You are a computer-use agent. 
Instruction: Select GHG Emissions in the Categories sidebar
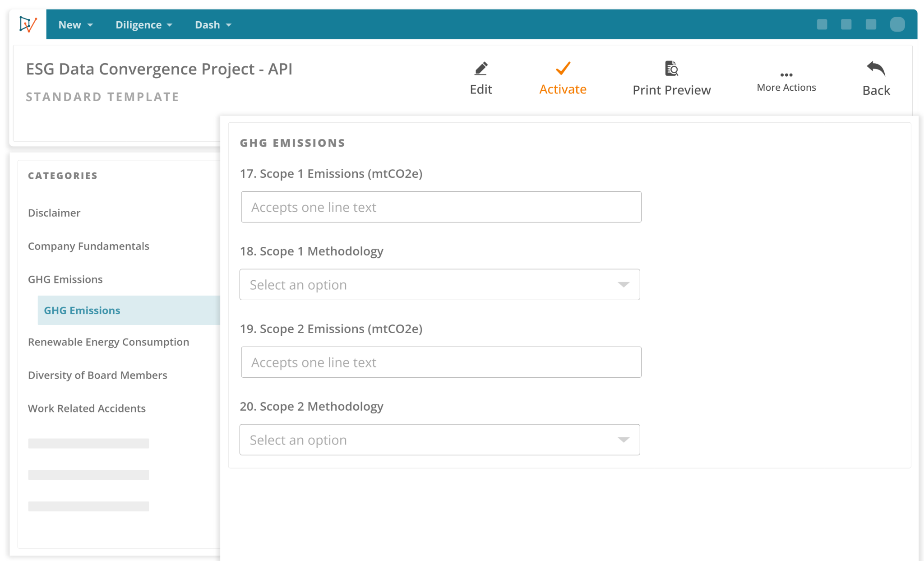(82, 310)
